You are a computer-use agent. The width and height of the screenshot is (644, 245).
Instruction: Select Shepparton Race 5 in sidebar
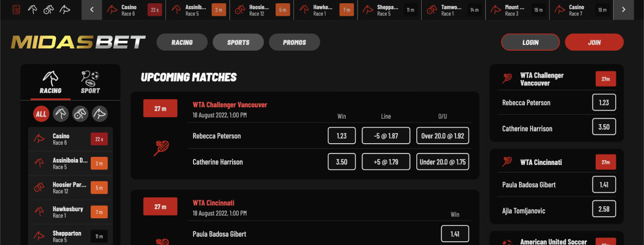[70, 236]
